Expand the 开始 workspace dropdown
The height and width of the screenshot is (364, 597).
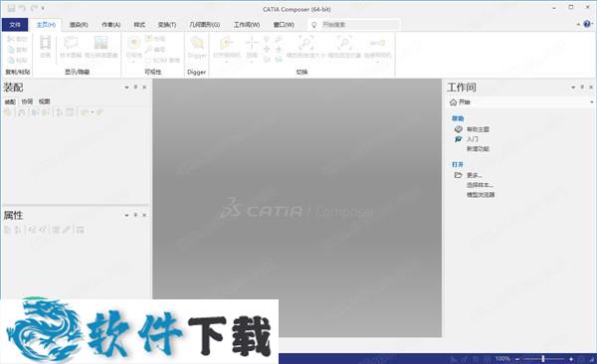(x=591, y=102)
